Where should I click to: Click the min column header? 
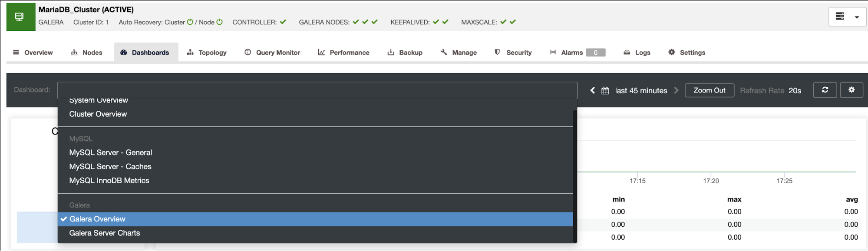(x=618, y=199)
